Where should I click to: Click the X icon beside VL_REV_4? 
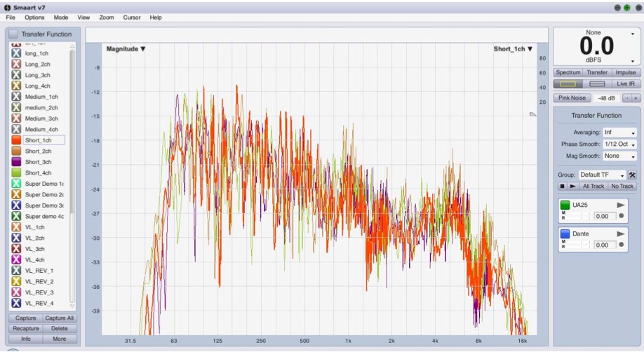[16, 303]
